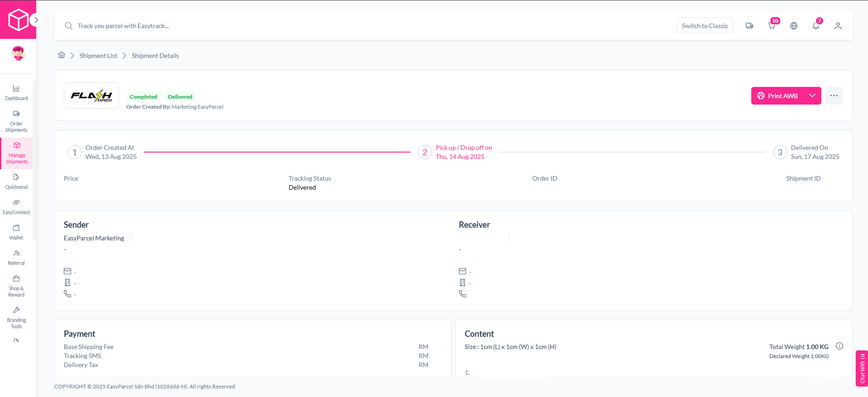Open the shopping cart with 10 items
The width and height of the screenshot is (868, 397).
coord(772,26)
